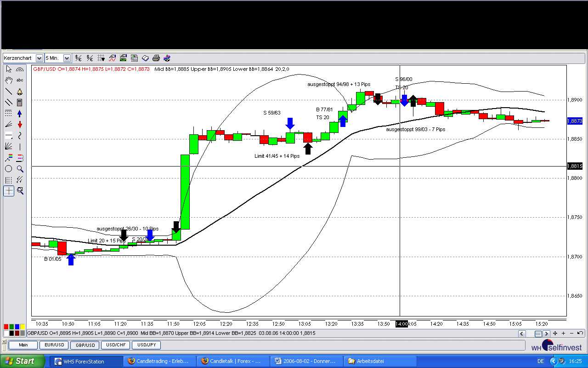The width and height of the screenshot is (588, 368).
Task: Open Candletalk Forex Firefox taskbar window
Action: point(233,361)
